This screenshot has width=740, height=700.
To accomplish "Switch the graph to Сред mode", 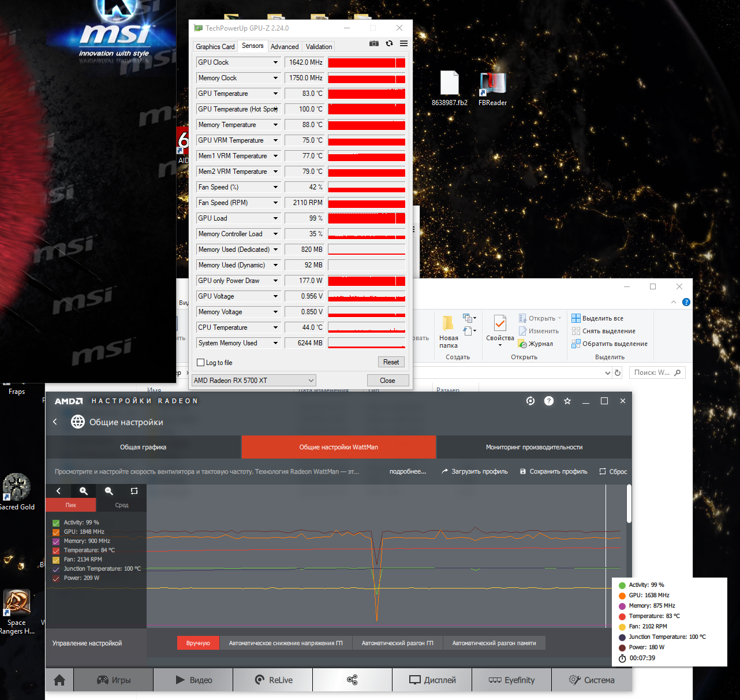I will 122,505.
